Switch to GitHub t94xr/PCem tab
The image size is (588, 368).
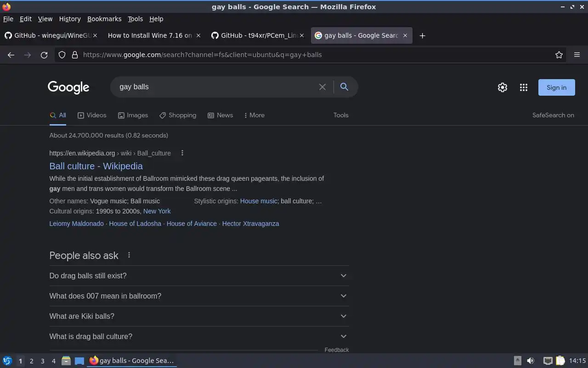[x=257, y=35]
